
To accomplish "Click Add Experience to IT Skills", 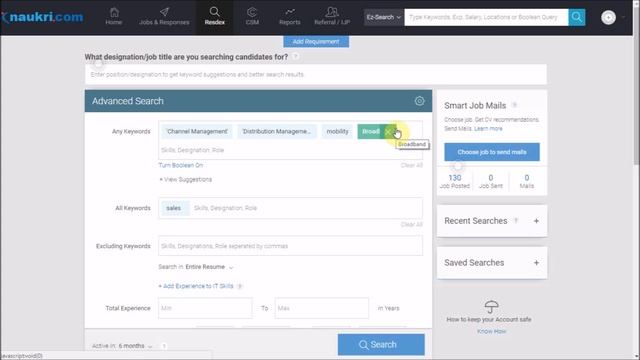I will [x=196, y=286].
